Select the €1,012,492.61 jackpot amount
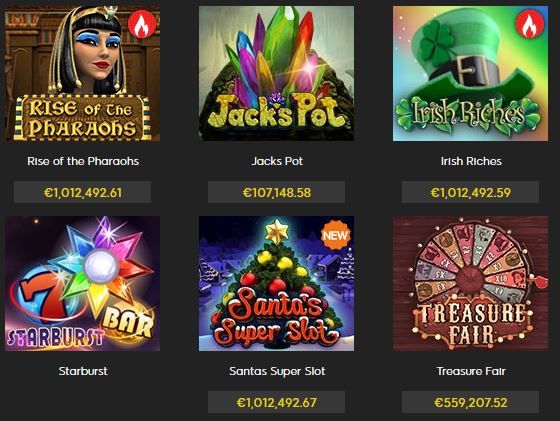 [x=82, y=192]
